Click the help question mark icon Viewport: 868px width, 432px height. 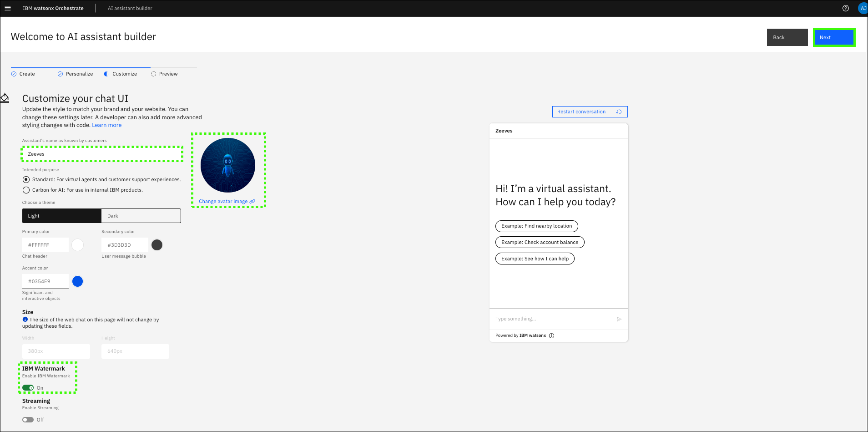pyautogui.click(x=845, y=8)
